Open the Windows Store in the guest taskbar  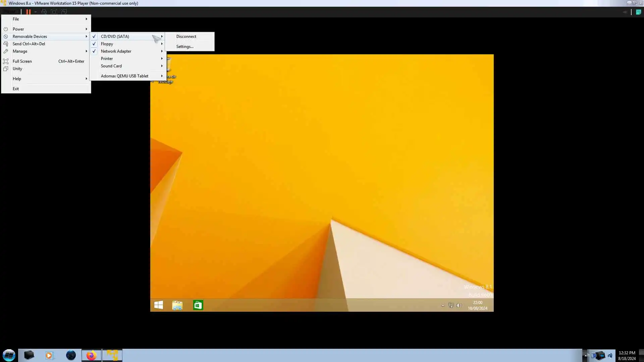(x=198, y=305)
